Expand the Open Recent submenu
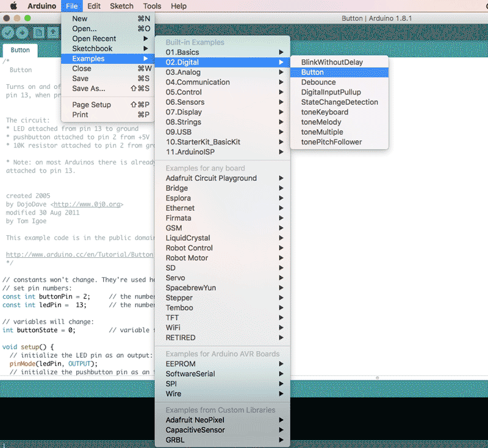This screenshot has width=488, height=448. tap(108, 38)
